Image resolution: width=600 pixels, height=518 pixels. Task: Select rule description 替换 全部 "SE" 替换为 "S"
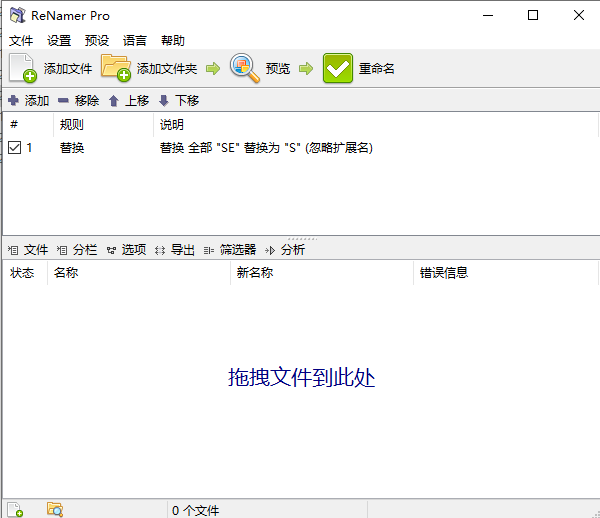pyautogui.click(x=266, y=148)
